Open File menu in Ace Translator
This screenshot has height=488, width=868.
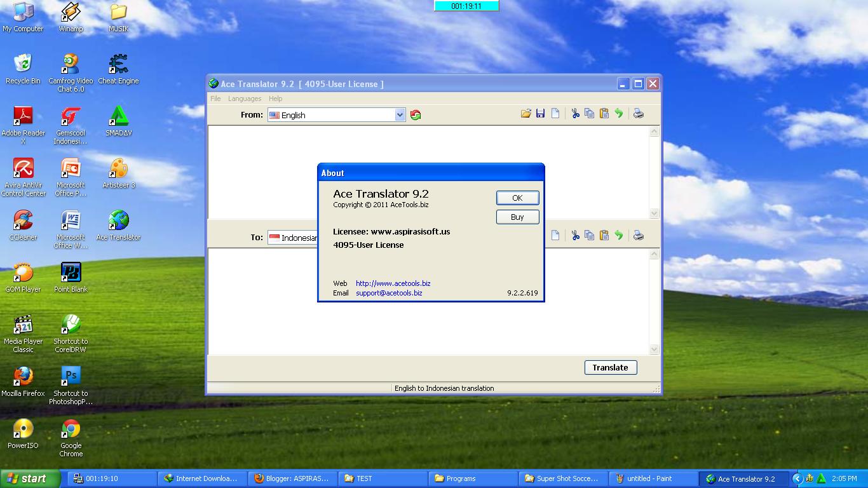click(x=215, y=98)
